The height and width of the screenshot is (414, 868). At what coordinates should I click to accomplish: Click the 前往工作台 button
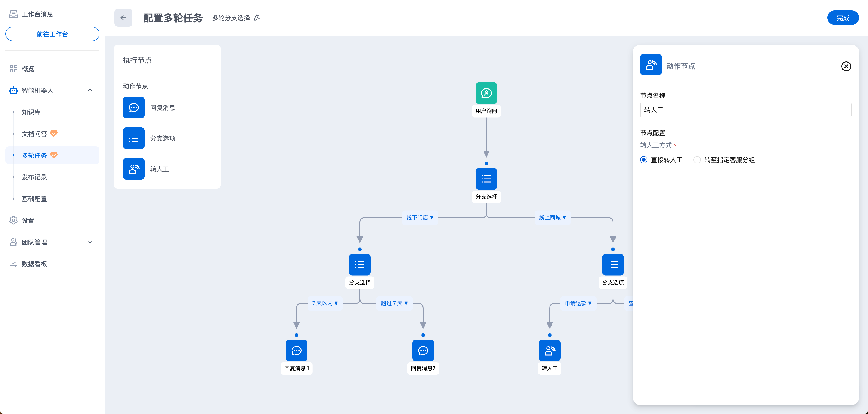click(52, 34)
